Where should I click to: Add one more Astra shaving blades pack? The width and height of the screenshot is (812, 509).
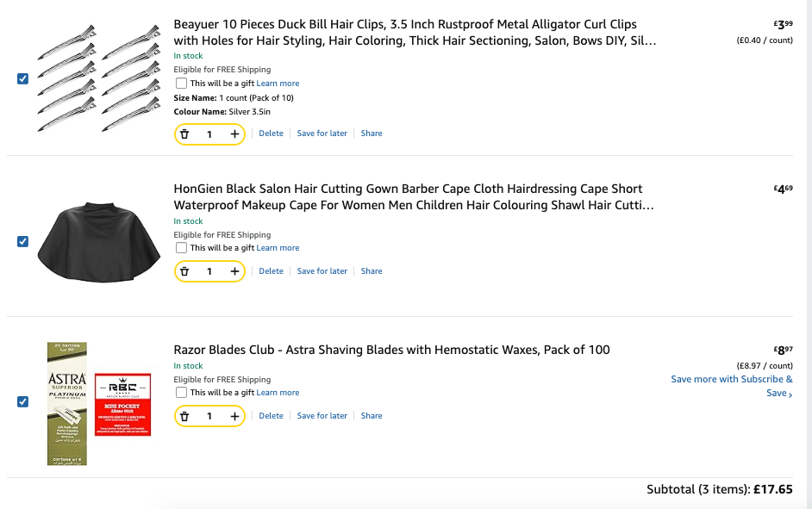click(x=234, y=416)
